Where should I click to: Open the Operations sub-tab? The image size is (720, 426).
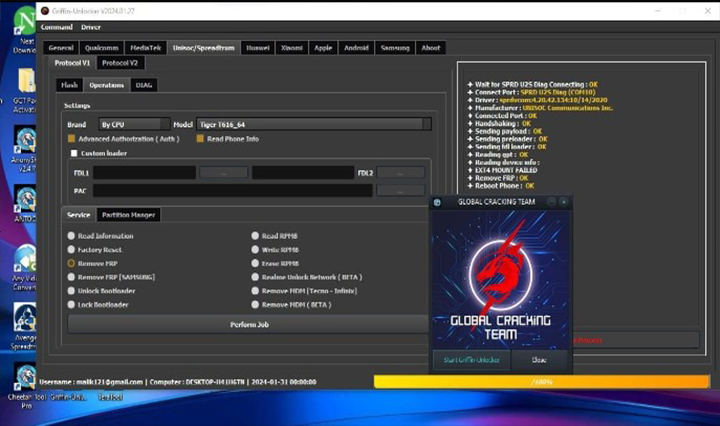pos(107,85)
